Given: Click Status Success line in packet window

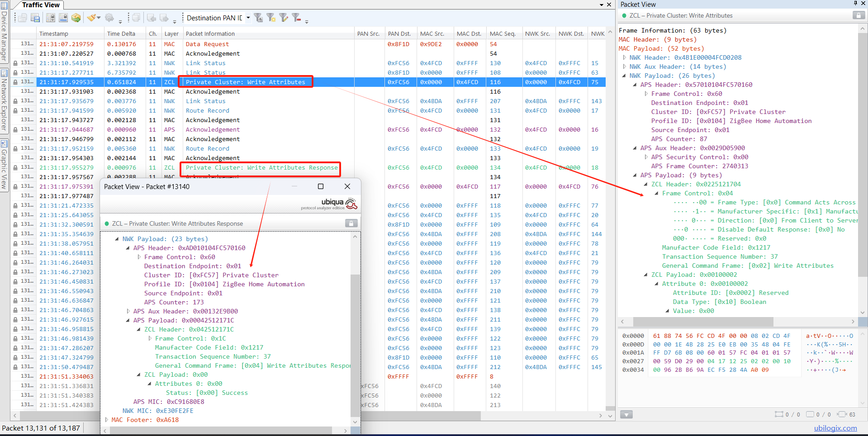Looking at the screenshot, I should point(207,393).
